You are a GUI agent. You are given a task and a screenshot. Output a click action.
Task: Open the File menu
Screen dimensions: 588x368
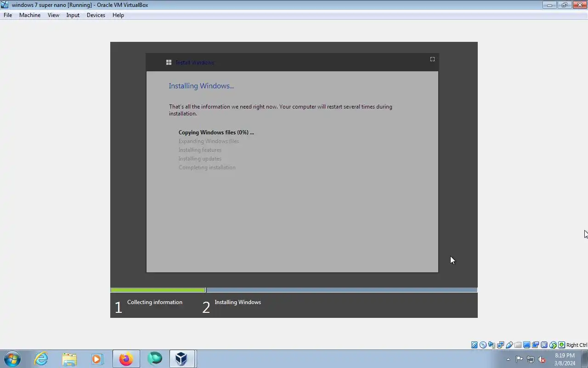tap(8, 15)
